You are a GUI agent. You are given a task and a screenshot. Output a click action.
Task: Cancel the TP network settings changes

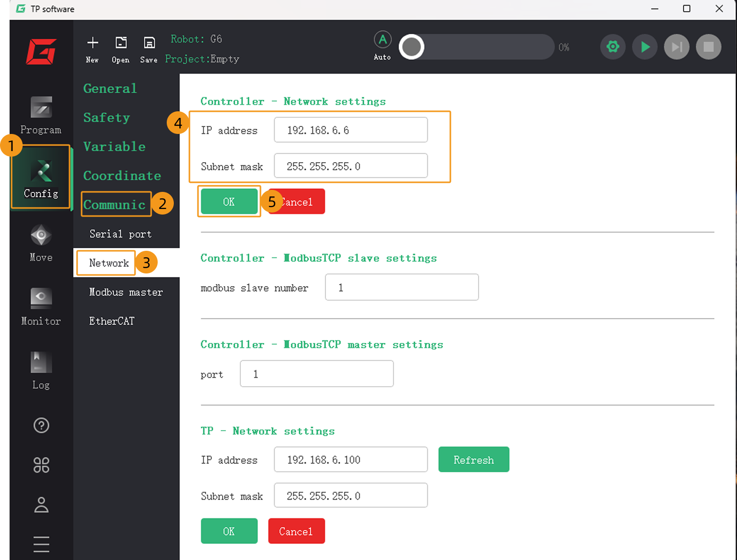296,531
